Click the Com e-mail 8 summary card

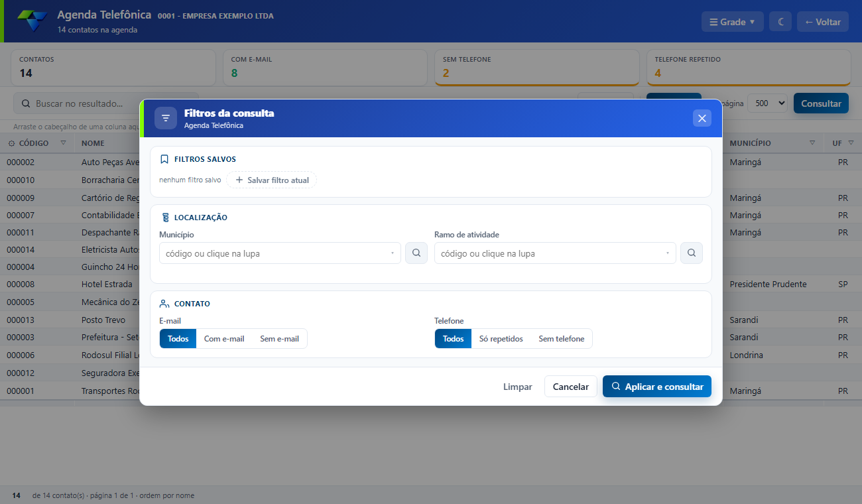click(325, 68)
